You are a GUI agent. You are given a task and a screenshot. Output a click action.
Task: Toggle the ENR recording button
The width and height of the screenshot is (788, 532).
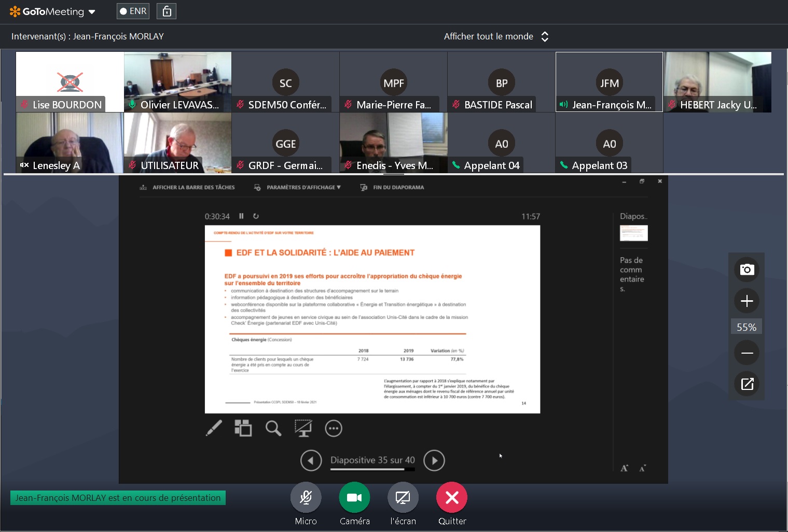coord(133,11)
